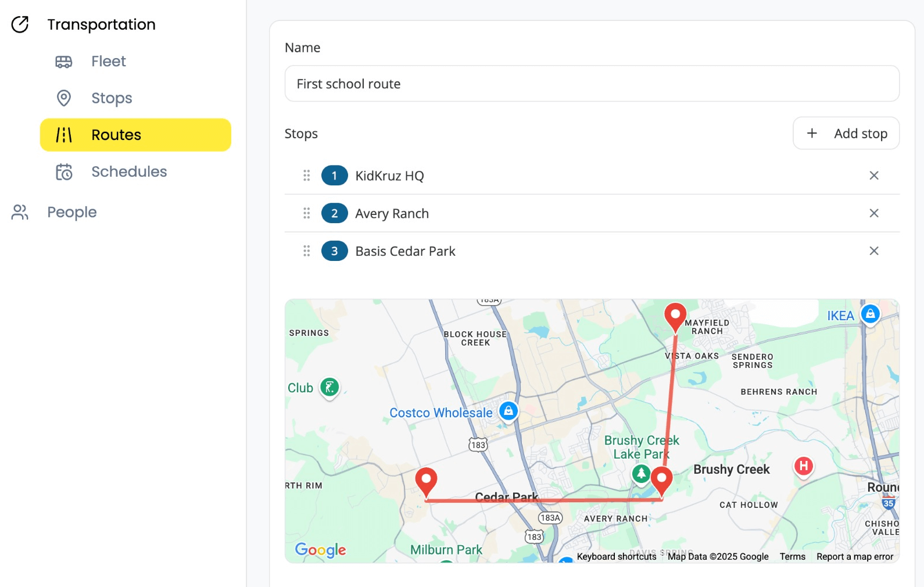Click the Add stop button
The width and height of the screenshot is (924, 587).
pos(846,134)
